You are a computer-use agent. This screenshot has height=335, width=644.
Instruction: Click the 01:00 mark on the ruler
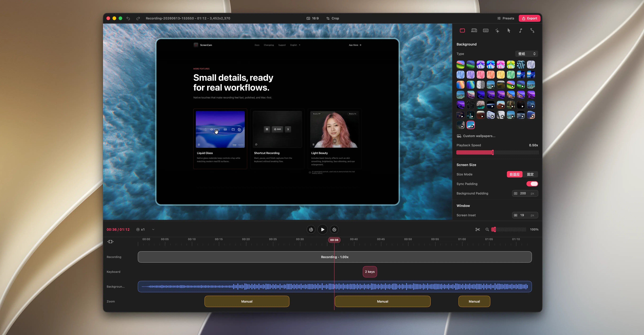tap(462, 239)
